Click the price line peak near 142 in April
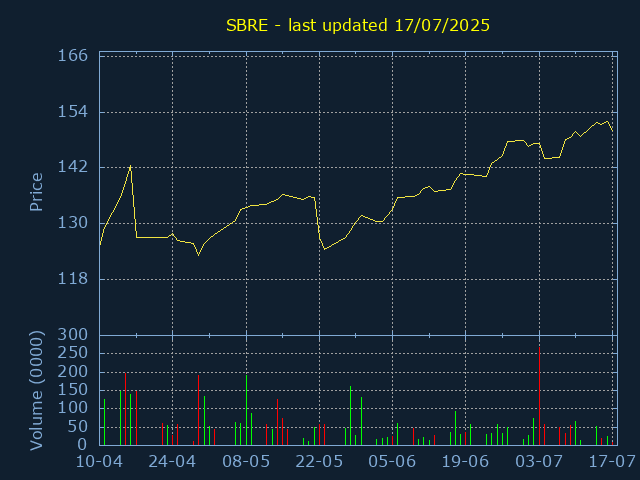This screenshot has width=640, height=480. [x=130, y=166]
